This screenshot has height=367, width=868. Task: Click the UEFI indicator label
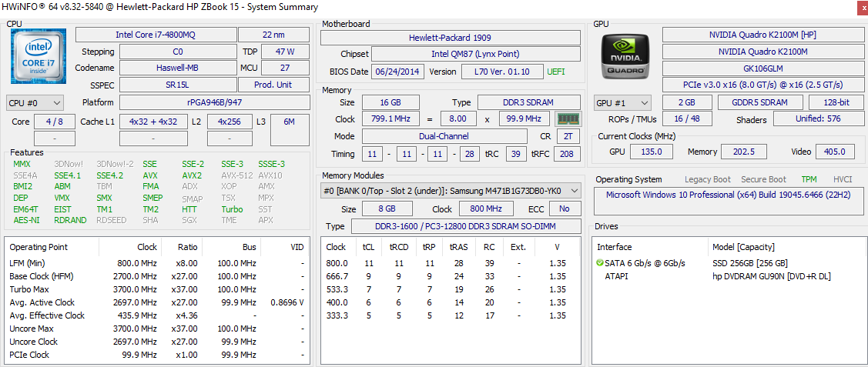pyautogui.click(x=555, y=72)
